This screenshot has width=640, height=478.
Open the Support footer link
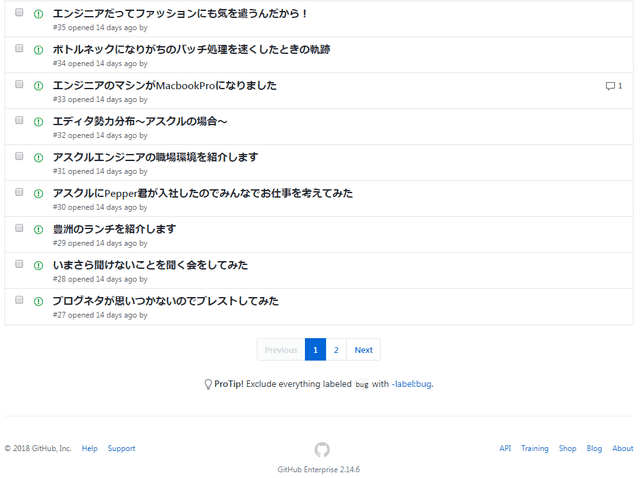click(x=121, y=449)
